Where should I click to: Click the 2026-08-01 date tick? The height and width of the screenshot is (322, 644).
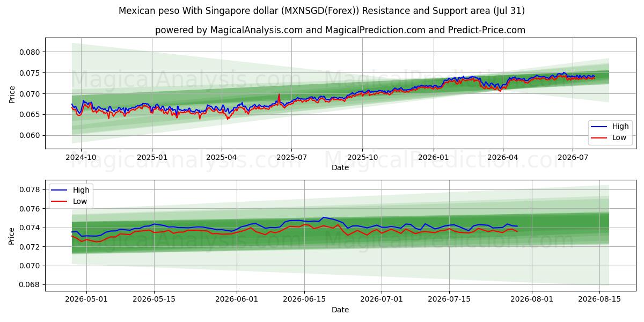(532, 299)
